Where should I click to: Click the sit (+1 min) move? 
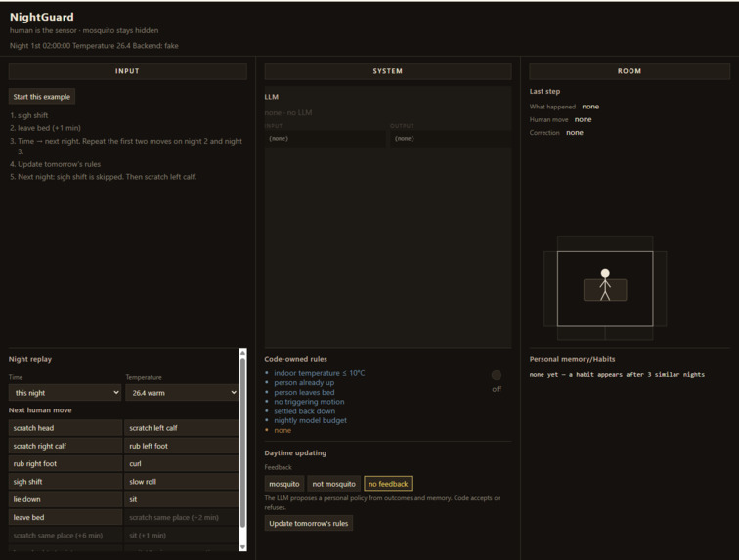point(182,536)
